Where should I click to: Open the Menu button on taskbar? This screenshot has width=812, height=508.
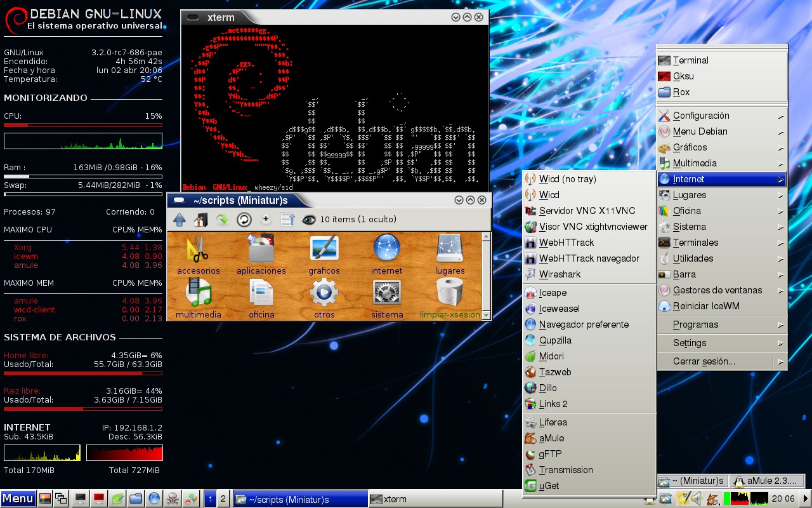[18, 498]
